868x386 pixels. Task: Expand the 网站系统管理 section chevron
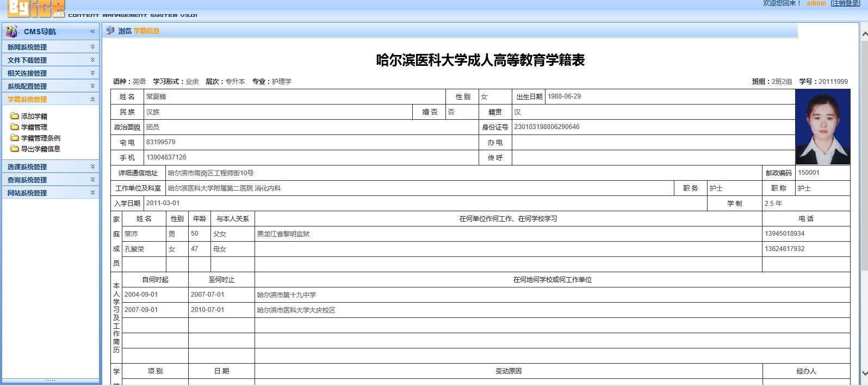point(92,193)
